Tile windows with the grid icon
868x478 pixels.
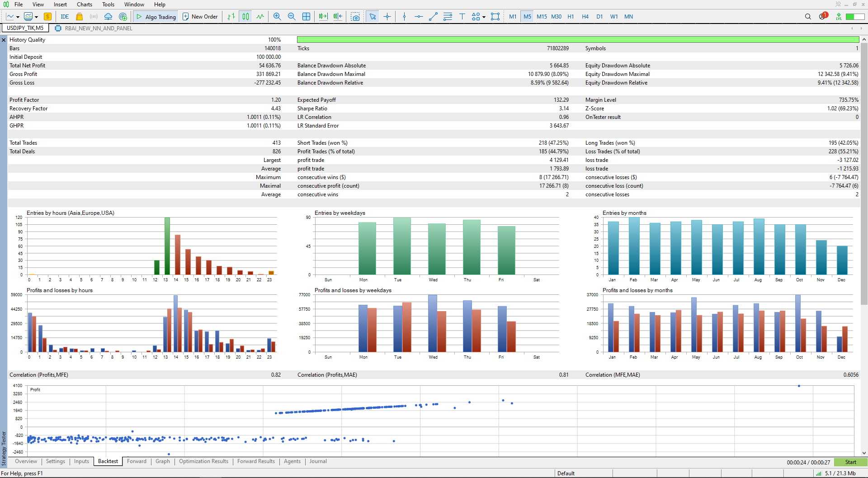coord(306,17)
